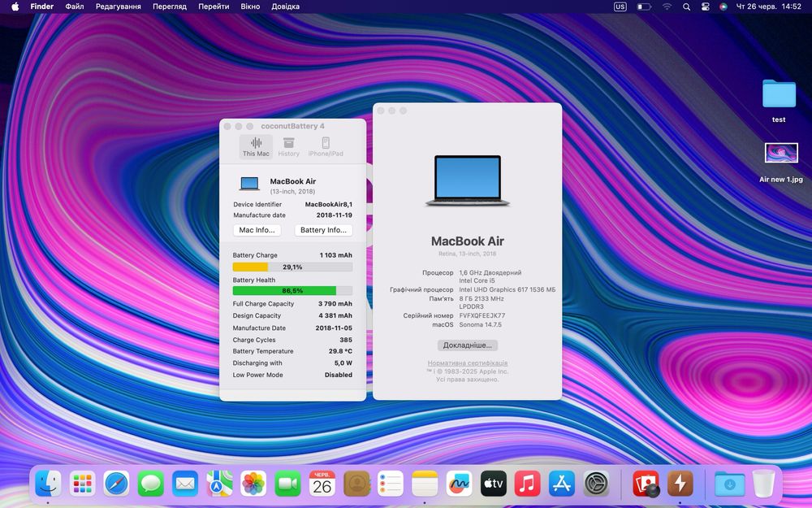This screenshot has width=812, height=508.
Task: Open Finder from the Dock
Action: point(48,484)
